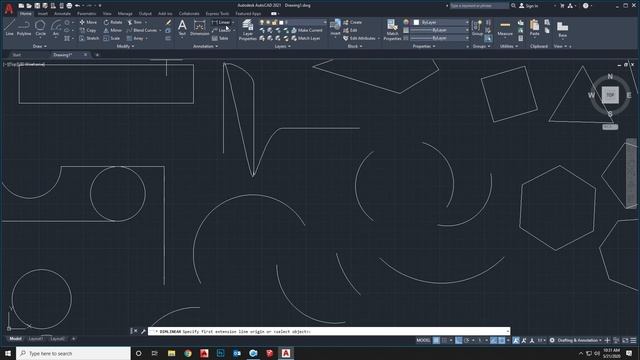Click the Table tool

[220, 38]
